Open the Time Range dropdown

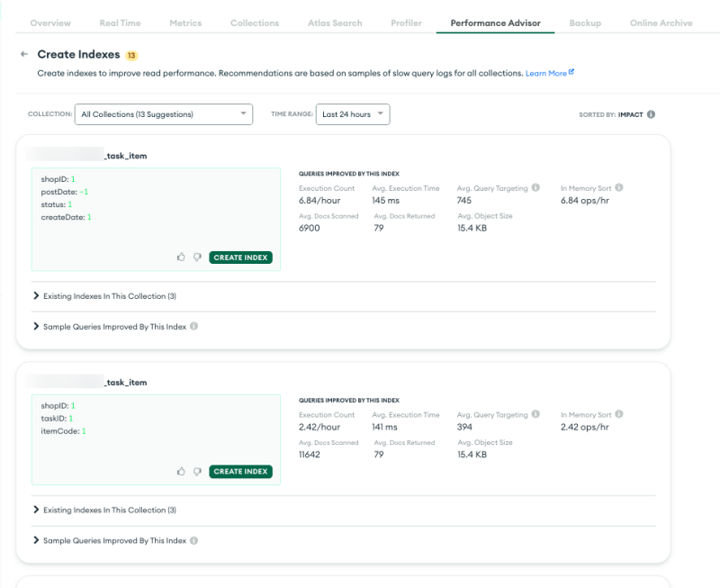pyautogui.click(x=353, y=114)
